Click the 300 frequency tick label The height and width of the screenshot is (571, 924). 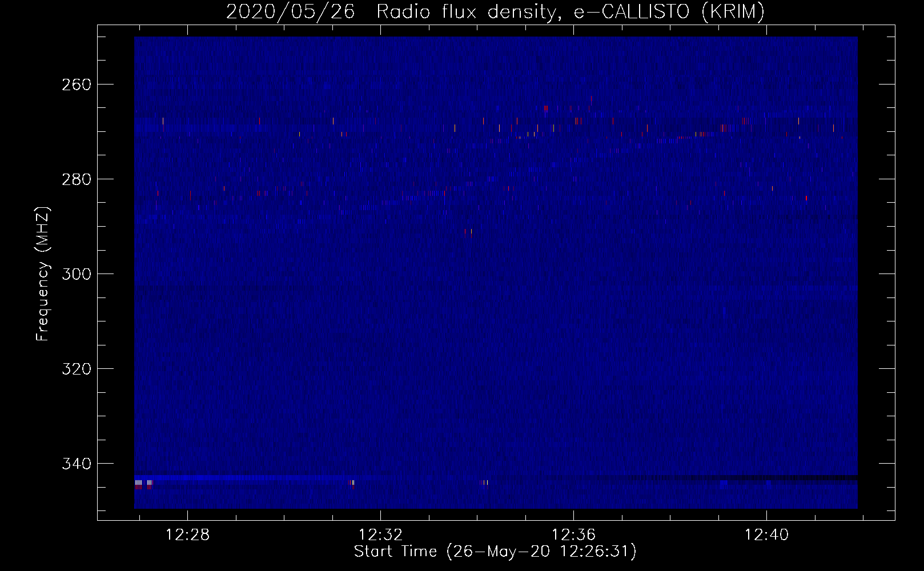[76, 274]
